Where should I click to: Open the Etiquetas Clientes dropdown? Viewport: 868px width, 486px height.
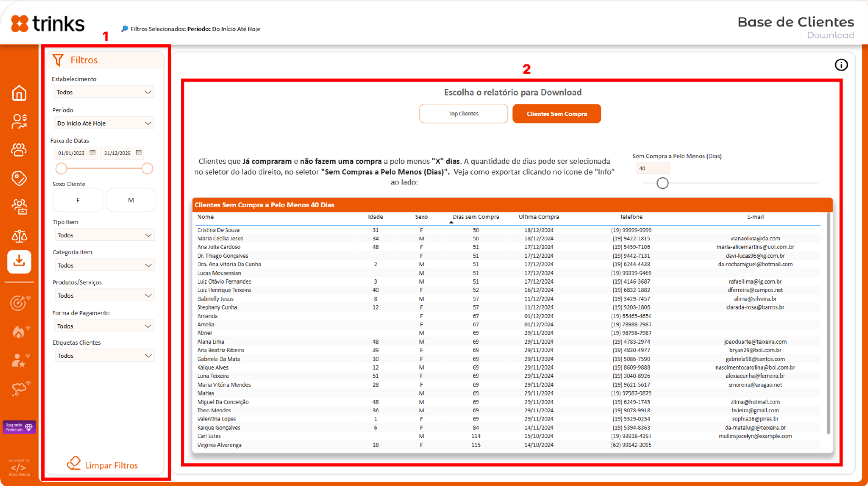point(103,356)
